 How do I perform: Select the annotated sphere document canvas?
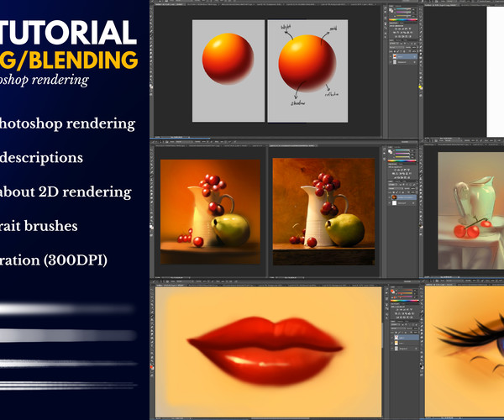click(x=307, y=71)
